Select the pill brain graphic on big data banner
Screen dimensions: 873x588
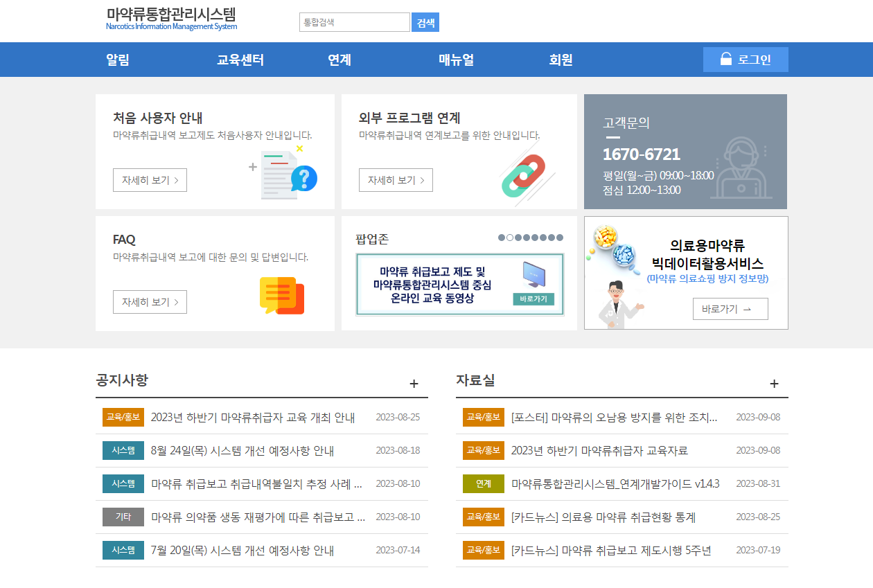tap(614, 245)
